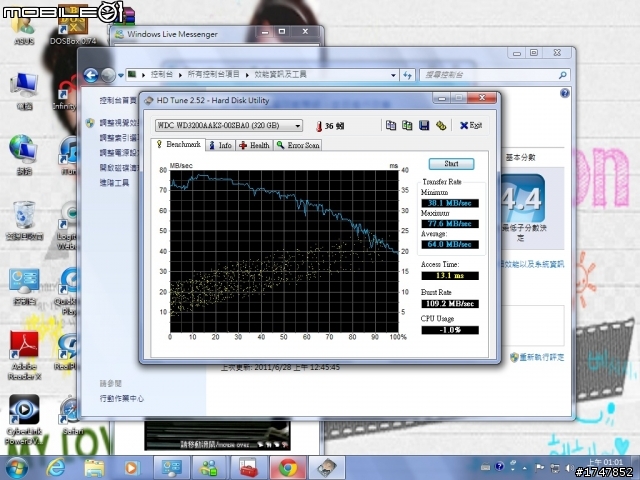The width and height of the screenshot is (640, 480).
Task: Click the 行動作業中心 link
Action: click(122, 398)
